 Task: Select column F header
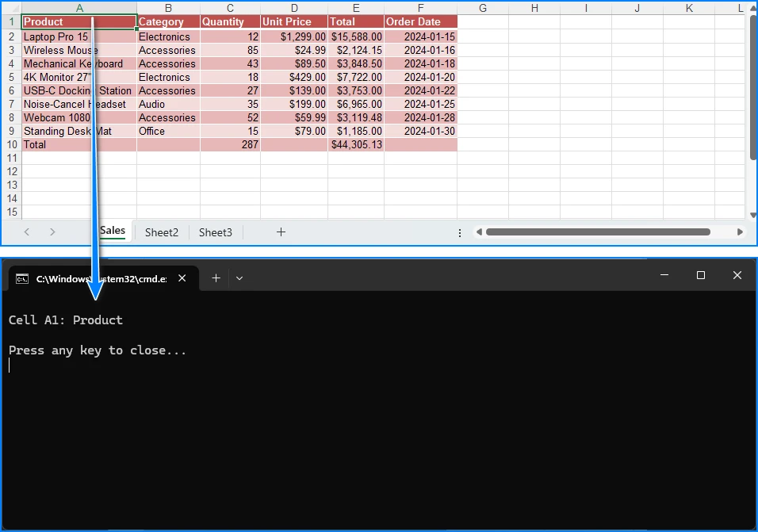coord(420,8)
